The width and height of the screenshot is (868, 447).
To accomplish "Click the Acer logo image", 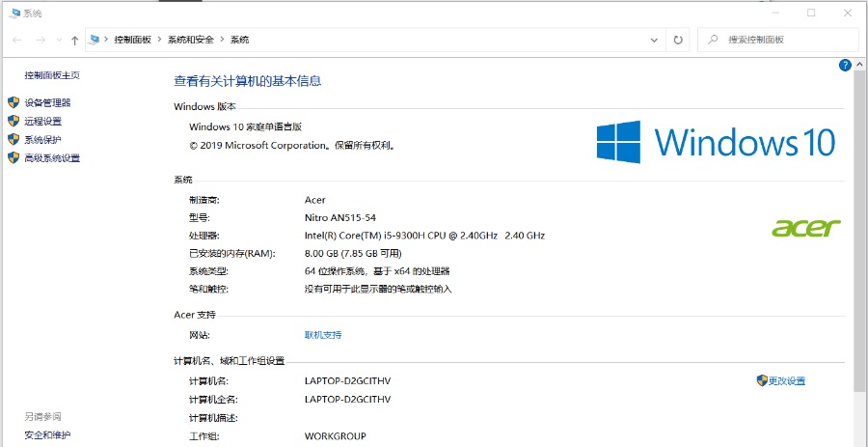I will 805,228.
